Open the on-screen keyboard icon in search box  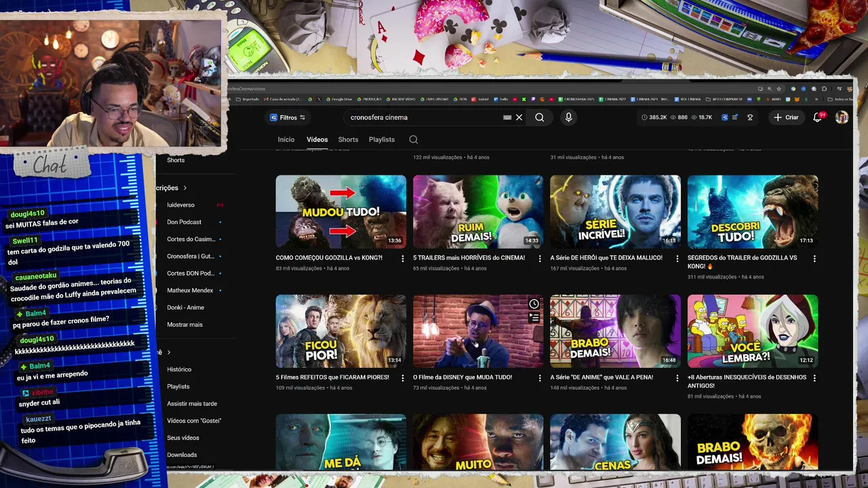pyautogui.click(x=507, y=117)
